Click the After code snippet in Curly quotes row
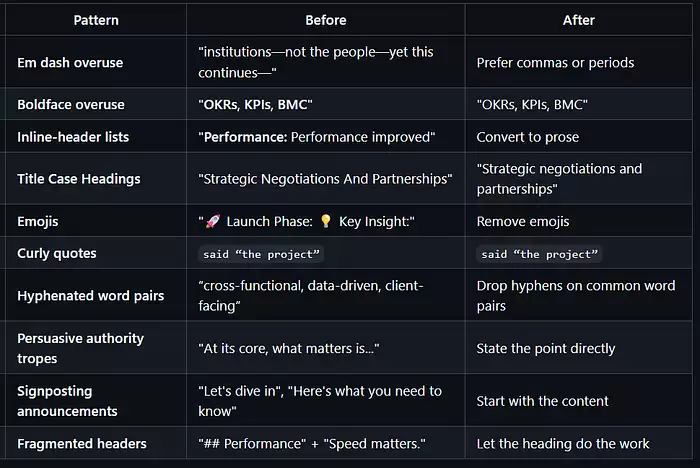The height and width of the screenshot is (468, 700). click(x=540, y=254)
